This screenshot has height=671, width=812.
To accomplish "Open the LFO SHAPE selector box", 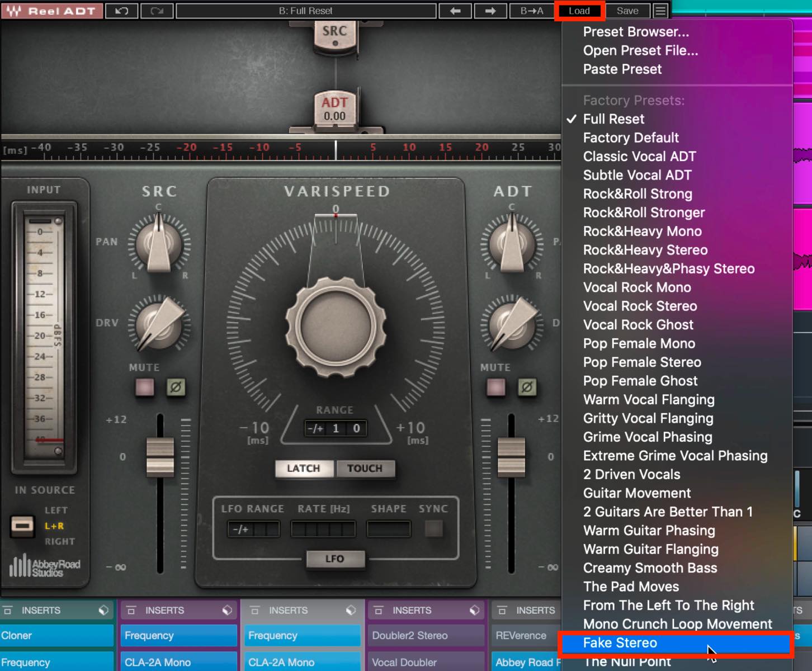I will tap(389, 528).
